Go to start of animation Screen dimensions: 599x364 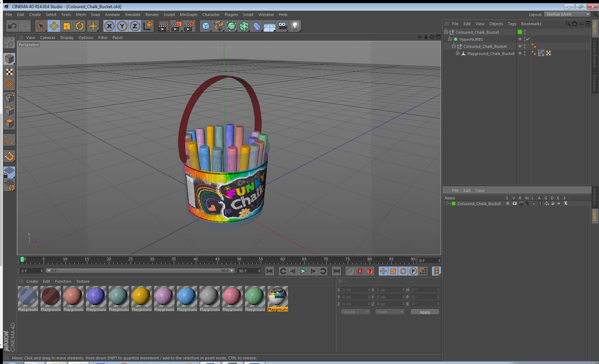coord(270,271)
